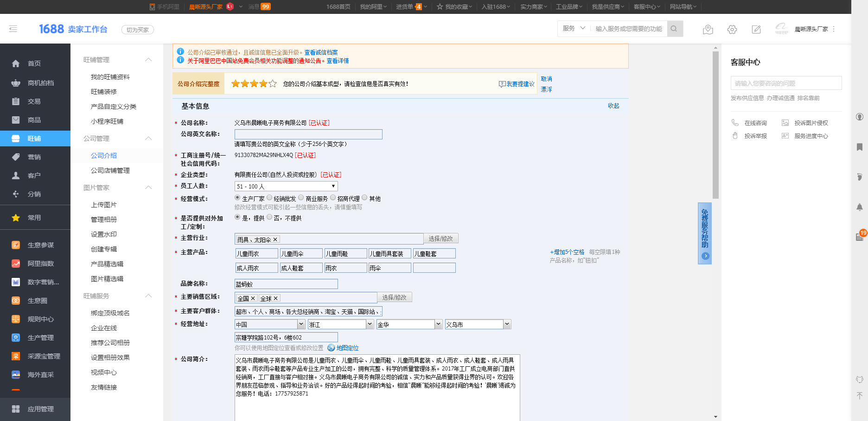This screenshot has height=421, width=868.
Task: Select the 经销批发 radio button
Action: click(x=269, y=198)
